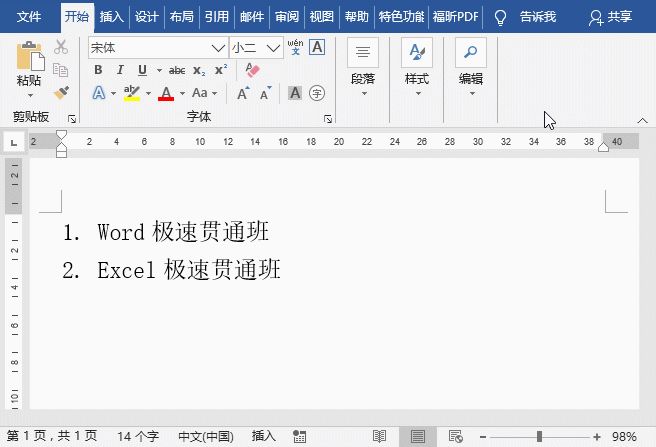Image resolution: width=656 pixels, height=447 pixels.
Task: Decrease font size with the smaller A
Action: coord(265,93)
